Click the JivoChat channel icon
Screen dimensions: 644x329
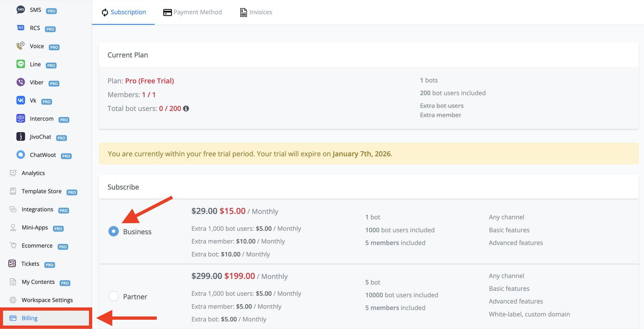21,136
